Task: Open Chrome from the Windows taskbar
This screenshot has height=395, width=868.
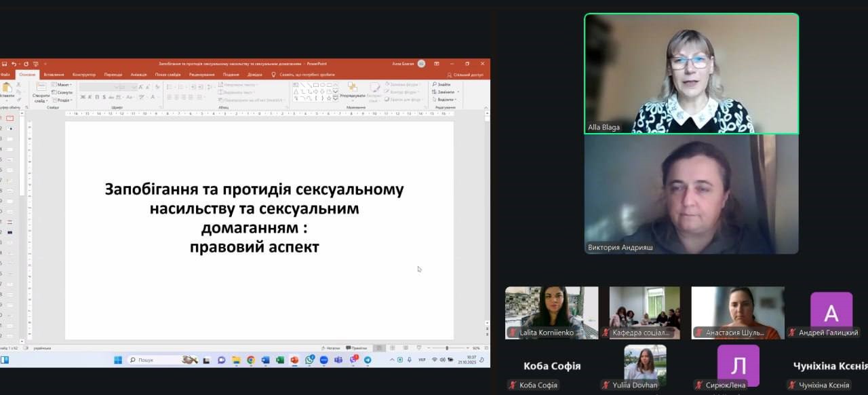Action: click(251, 360)
